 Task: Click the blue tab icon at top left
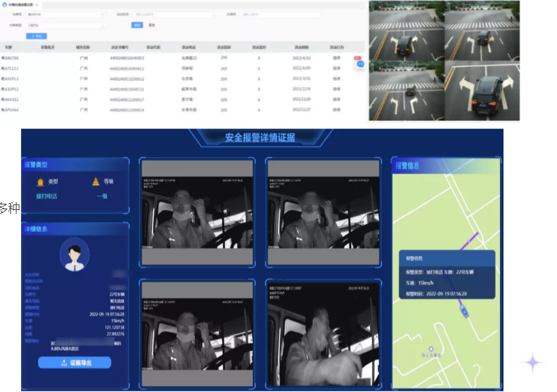(5, 5)
